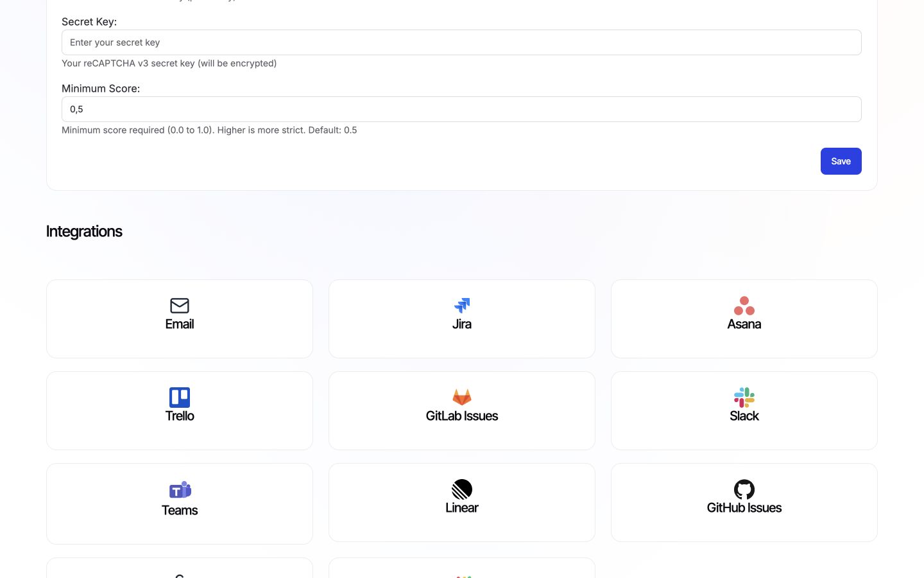Open the GitHub Issues label
Screen dimensions: 924x578
[744, 508]
